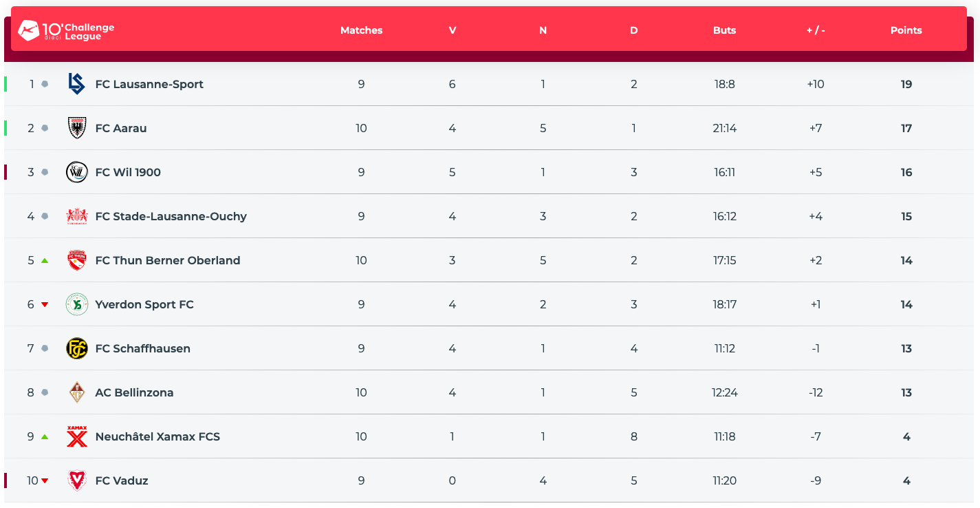Click the +/- goal difference header
The image size is (980, 508).
pos(815,30)
